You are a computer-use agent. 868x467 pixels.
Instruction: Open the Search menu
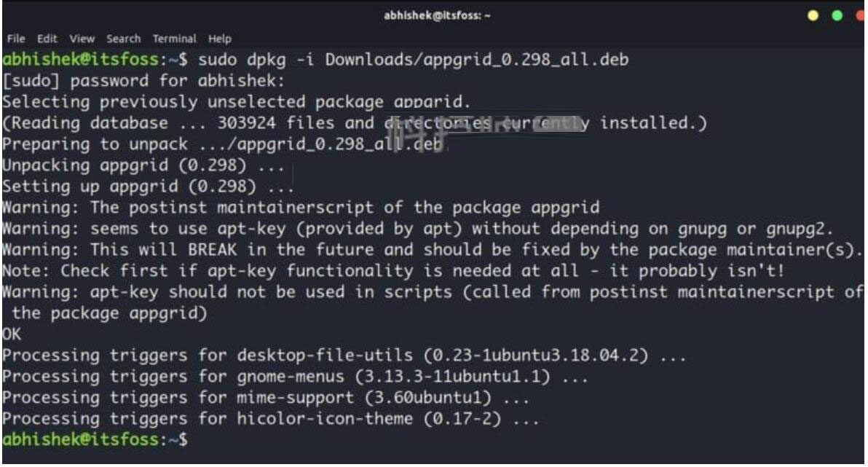[x=124, y=39]
